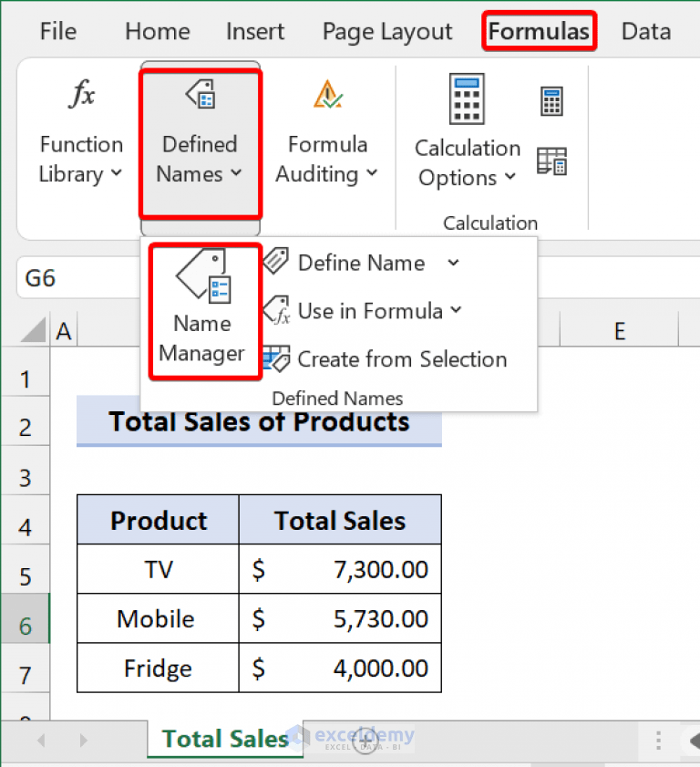Click the Formula Auditing warning icon

[327, 94]
